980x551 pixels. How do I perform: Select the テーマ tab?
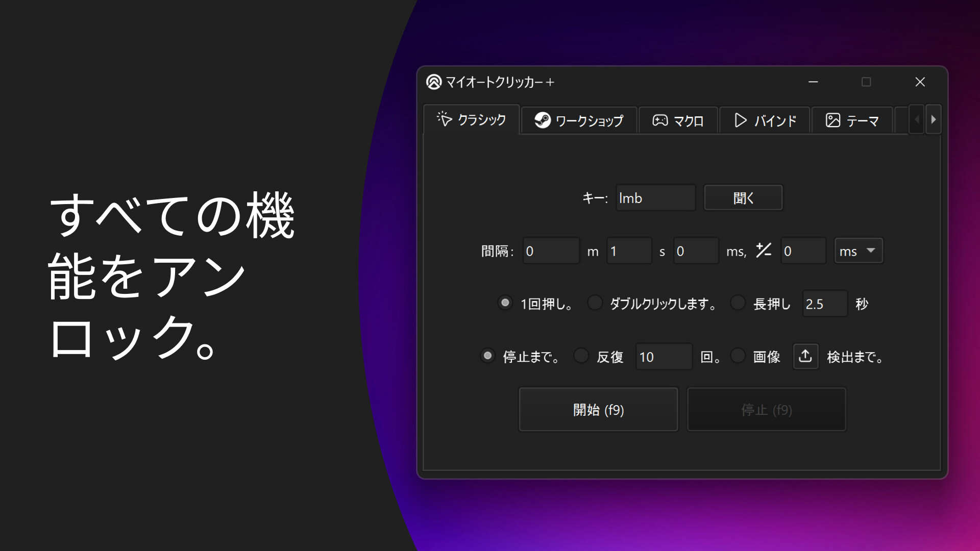click(852, 120)
